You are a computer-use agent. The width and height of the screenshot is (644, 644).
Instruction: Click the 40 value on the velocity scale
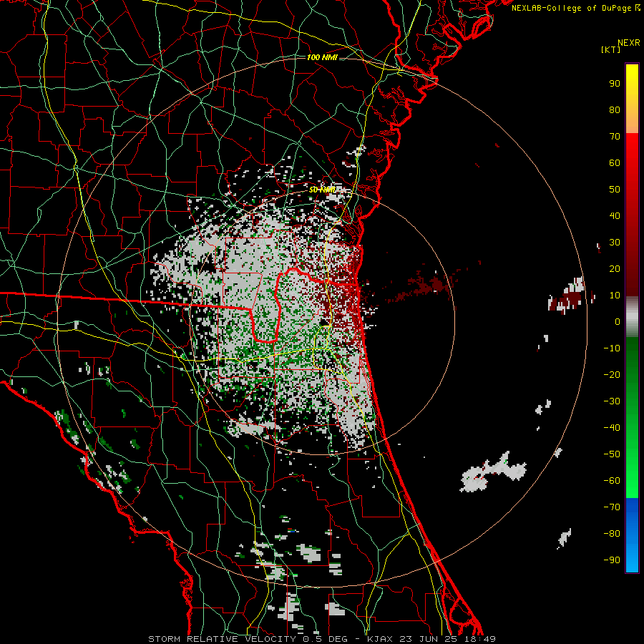point(615,216)
